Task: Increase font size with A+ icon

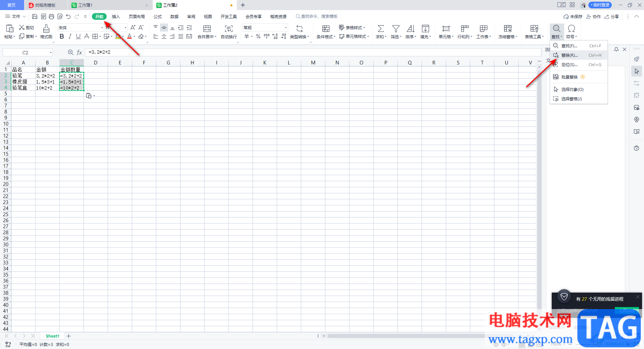Action: point(133,28)
